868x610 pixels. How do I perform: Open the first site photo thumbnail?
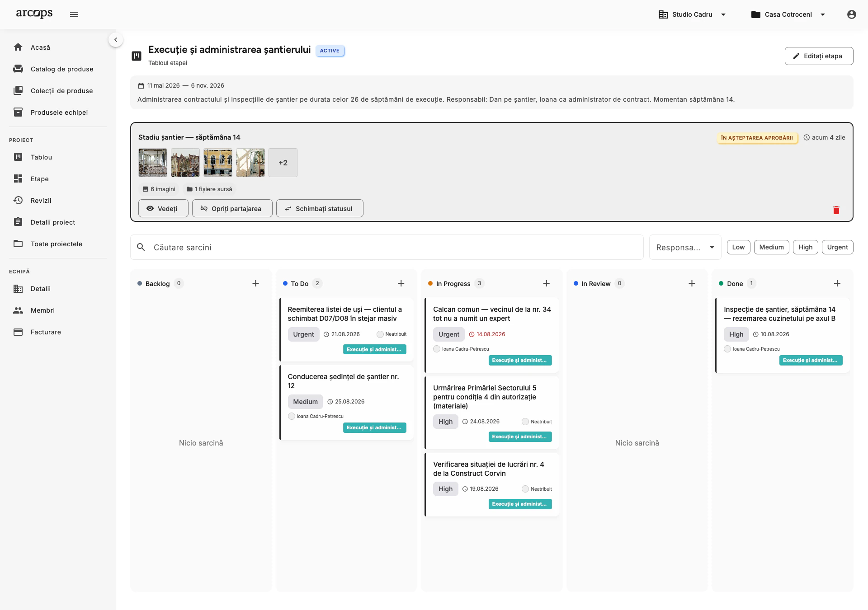coord(153,163)
